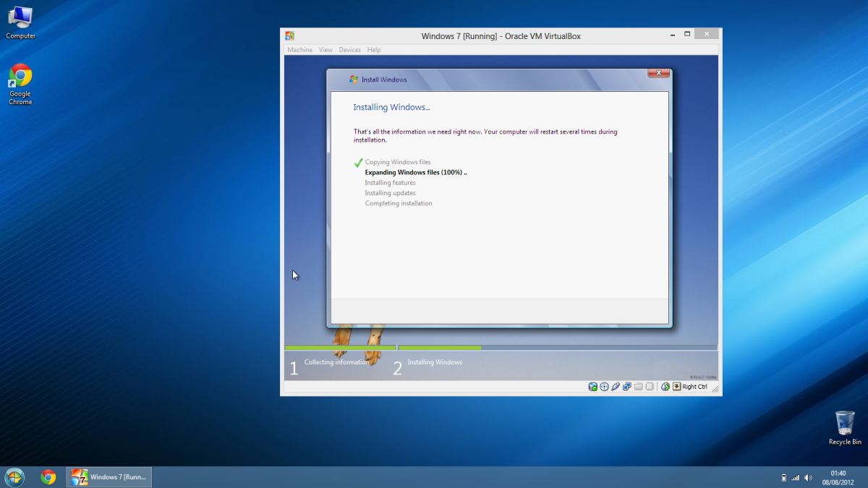The height and width of the screenshot is (488, 868).
Task: Open the USB devices status icon
Action: pos(616,387)
